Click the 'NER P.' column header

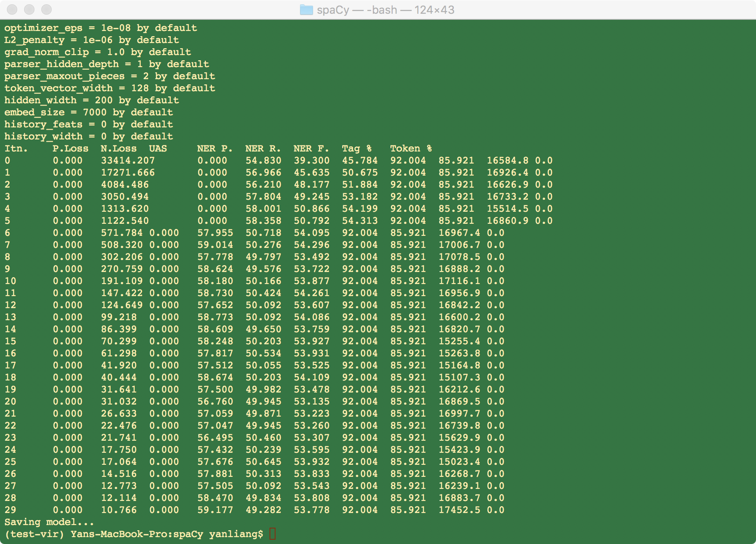tap(215, 148)
